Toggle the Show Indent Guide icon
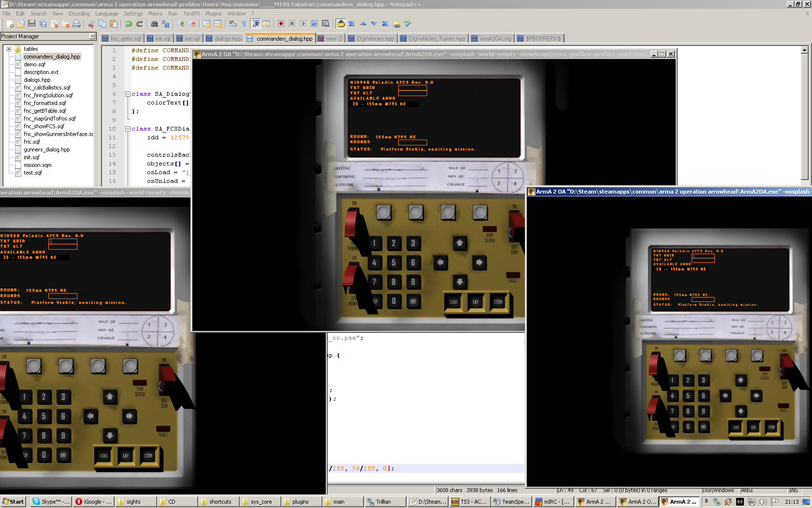This screenshot has width=812, height=508. tap(255, 24)
